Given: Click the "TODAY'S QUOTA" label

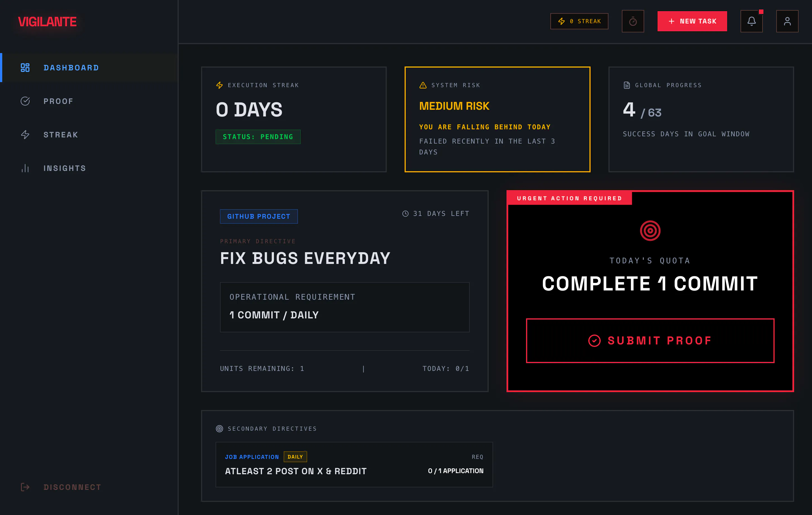Looking at the screenshot, I should [650, 261].
